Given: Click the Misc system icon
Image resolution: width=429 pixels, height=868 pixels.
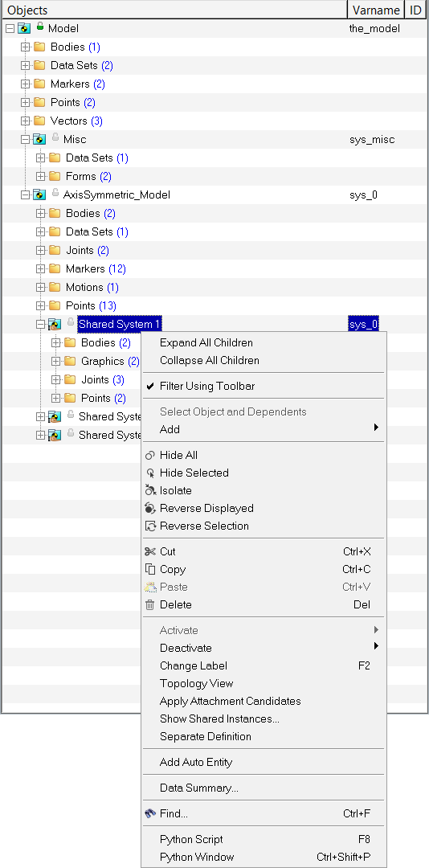Looking at the screenshot, I should pyautogui.click(x=39, y=140).
